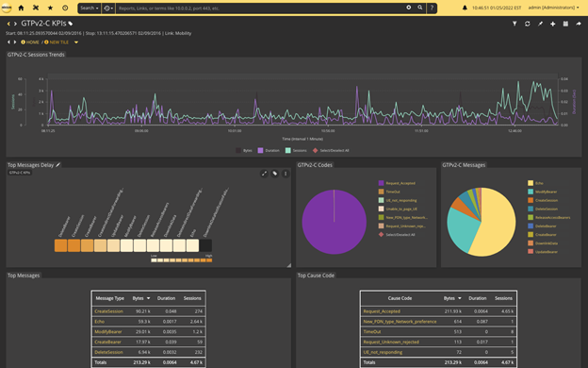Toggle Select/Deselect All in trends legend
Image resolution: width=588 pixels, height=368 pixels.
[331, 151]
